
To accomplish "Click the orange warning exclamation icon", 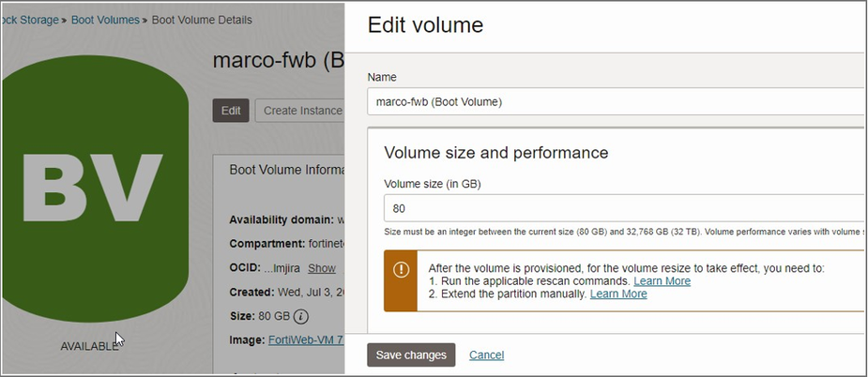I will click(x=401, y=270).
